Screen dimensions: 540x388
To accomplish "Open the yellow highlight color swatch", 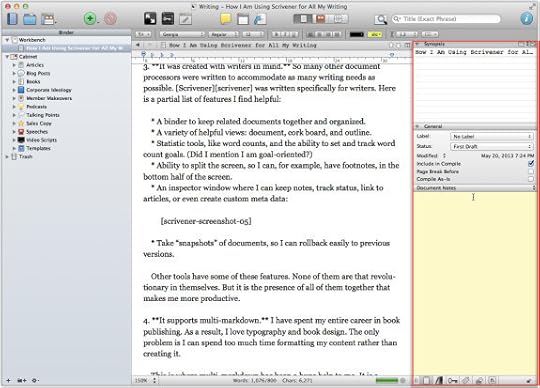I will tap(375, 34).
